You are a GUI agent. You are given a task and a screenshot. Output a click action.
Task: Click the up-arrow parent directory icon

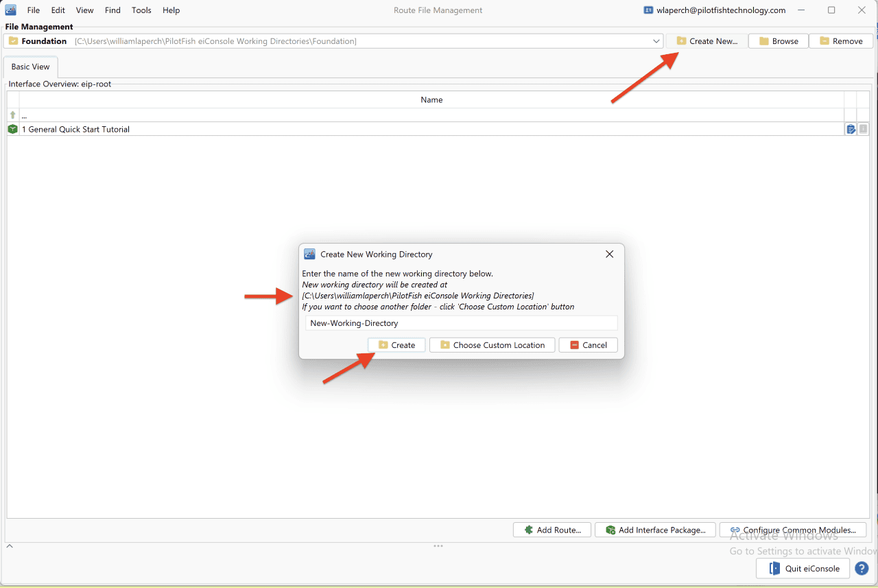pyautogui.click(x=12, y=115)
